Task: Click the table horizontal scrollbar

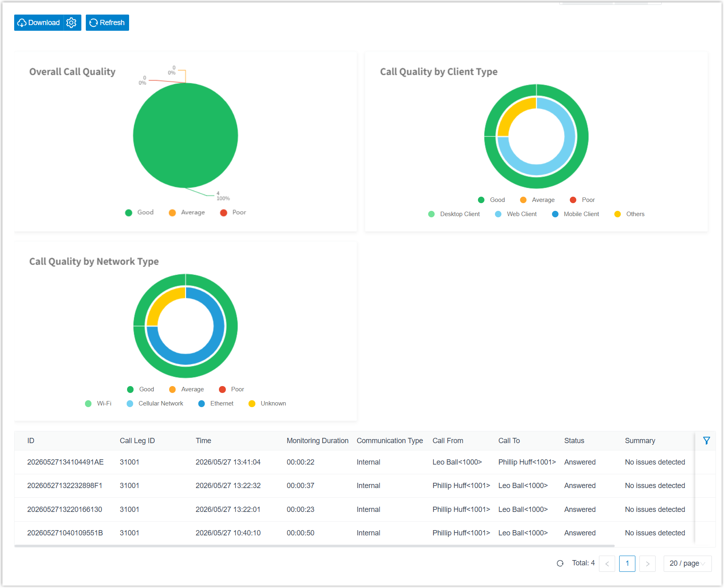Action: (314, 546)
